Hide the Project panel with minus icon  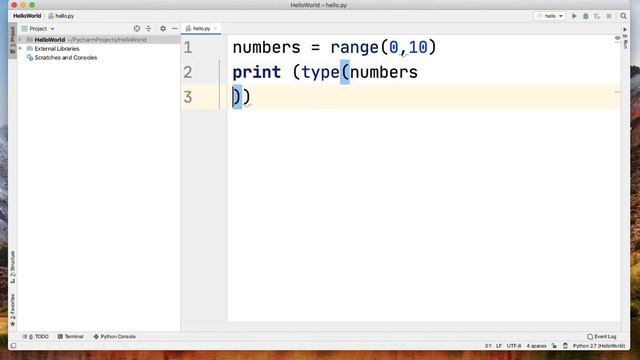(x=175, y=29)
